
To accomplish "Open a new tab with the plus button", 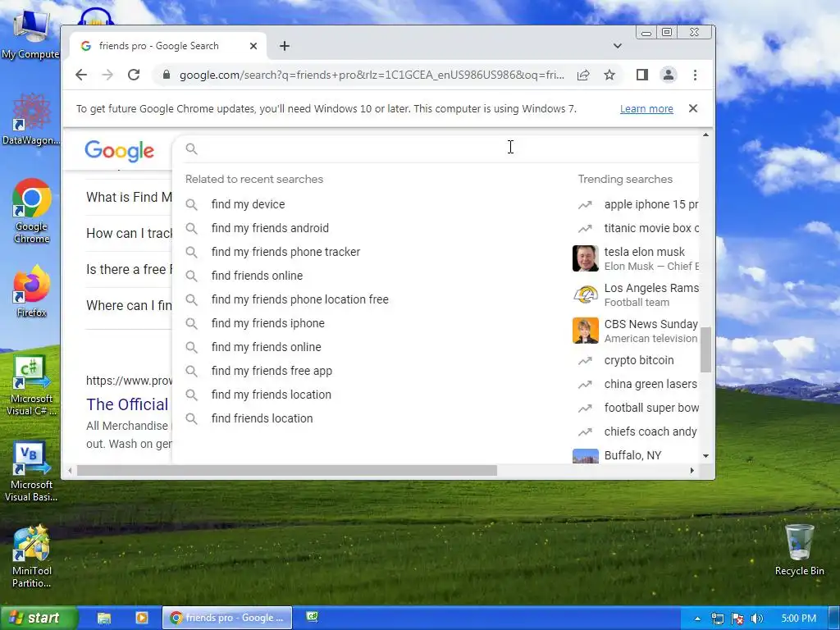I will coord(285,46).
